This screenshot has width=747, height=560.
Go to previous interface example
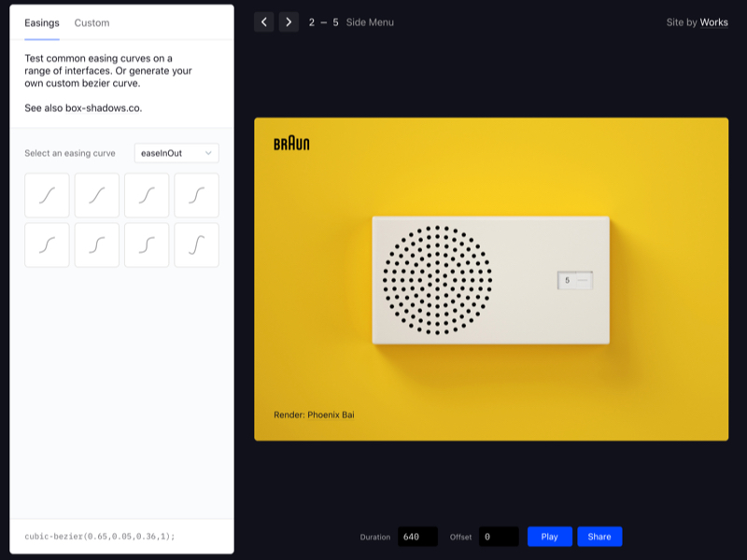264,22
